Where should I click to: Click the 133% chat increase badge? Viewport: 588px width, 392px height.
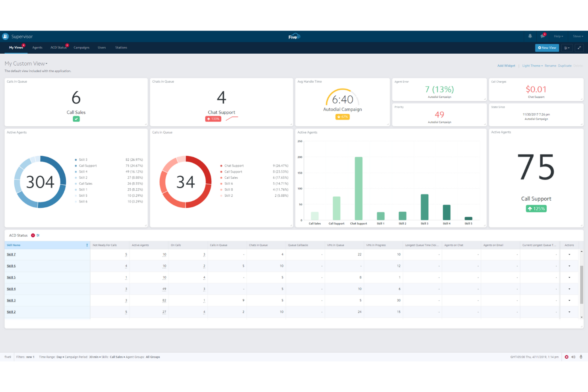pos(213,118)
